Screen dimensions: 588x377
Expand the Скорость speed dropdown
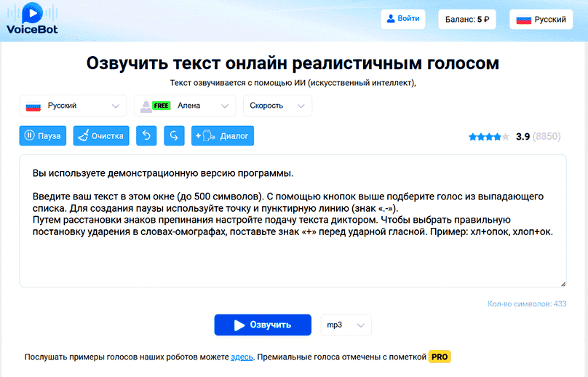pos(277,106)
